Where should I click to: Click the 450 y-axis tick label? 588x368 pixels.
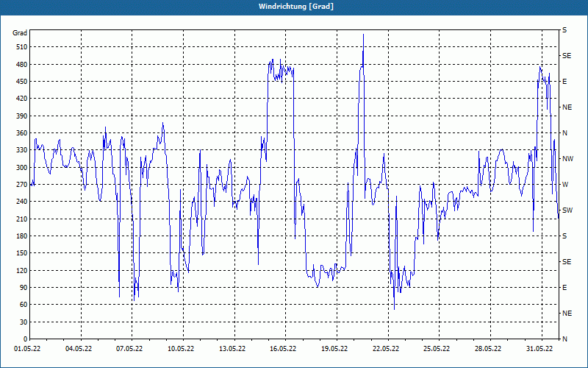click(22, 82)
